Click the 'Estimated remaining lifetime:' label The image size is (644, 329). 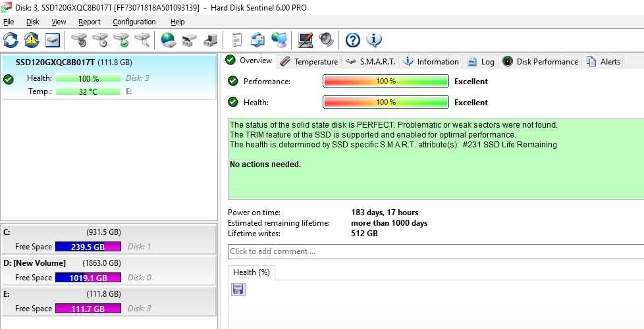tap(279, 223)
